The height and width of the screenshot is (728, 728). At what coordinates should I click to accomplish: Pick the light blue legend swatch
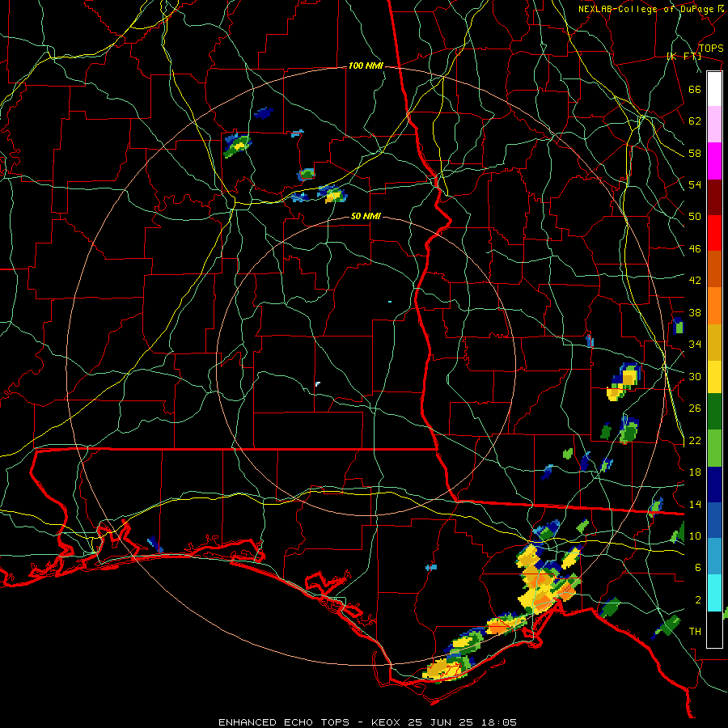click(x=714, y=557)
